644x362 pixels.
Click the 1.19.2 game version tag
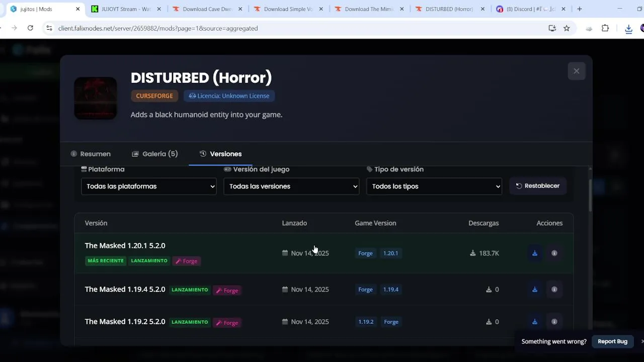click(x=366, y=322)
